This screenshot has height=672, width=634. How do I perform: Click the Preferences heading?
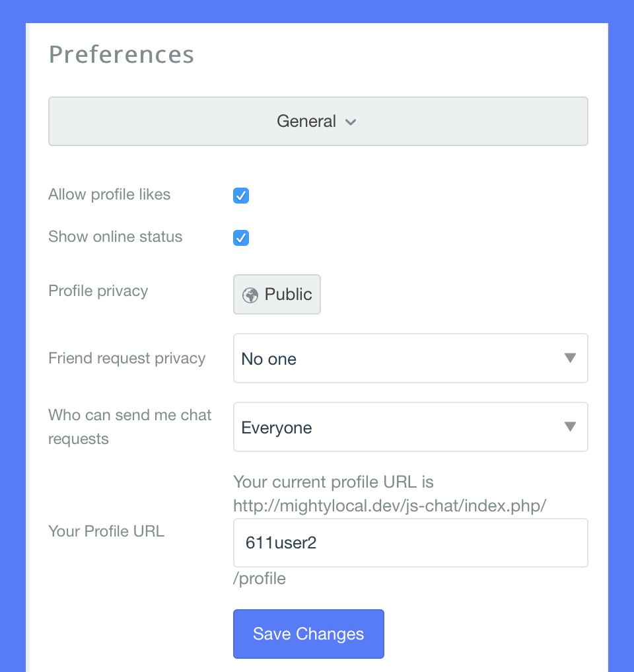click(122, 54)
